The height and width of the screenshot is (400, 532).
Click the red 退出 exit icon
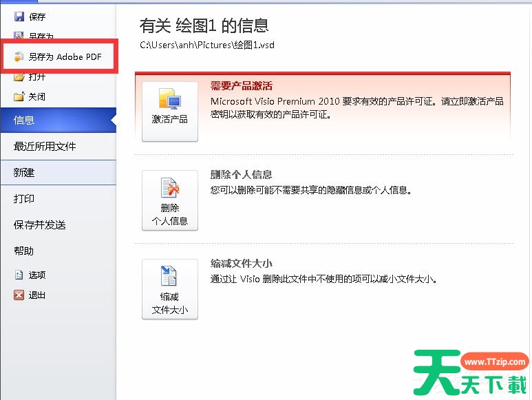[19, 295]
